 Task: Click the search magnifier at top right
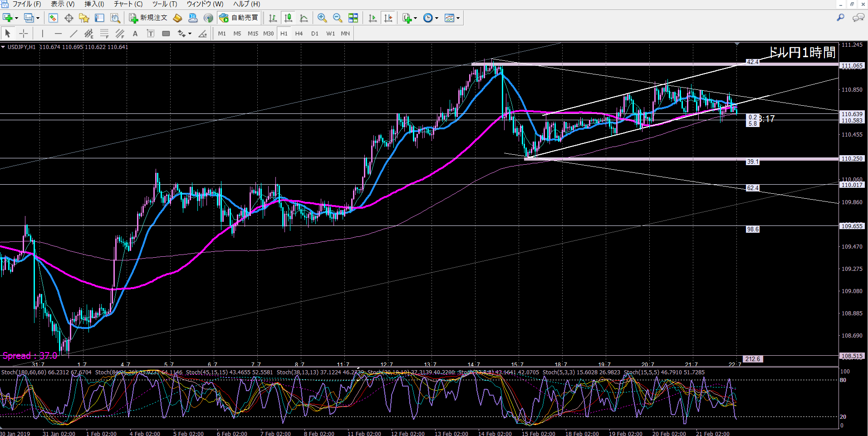[840, 18]
